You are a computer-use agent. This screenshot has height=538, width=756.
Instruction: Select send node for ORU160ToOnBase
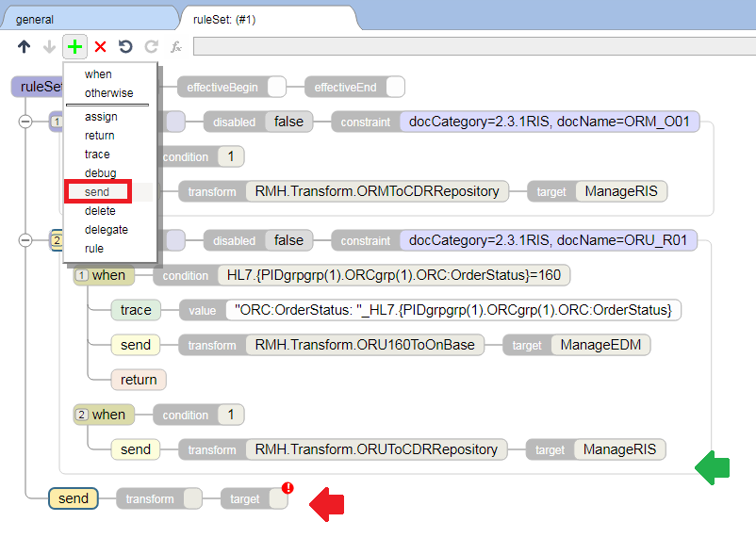click(136, 345)
